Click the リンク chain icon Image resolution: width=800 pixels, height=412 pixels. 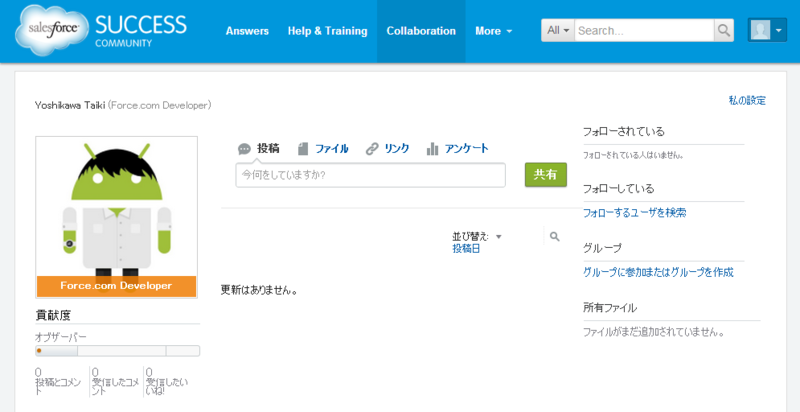point(372,149)
